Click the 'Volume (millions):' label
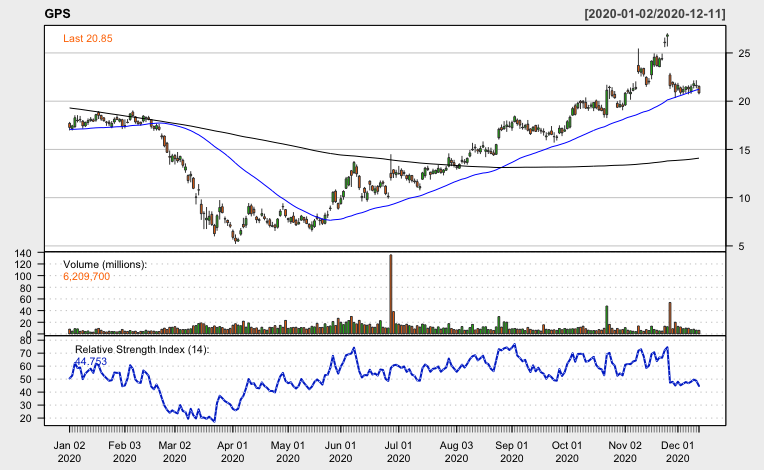Screen dimensions: 764x470 point(105,264)
